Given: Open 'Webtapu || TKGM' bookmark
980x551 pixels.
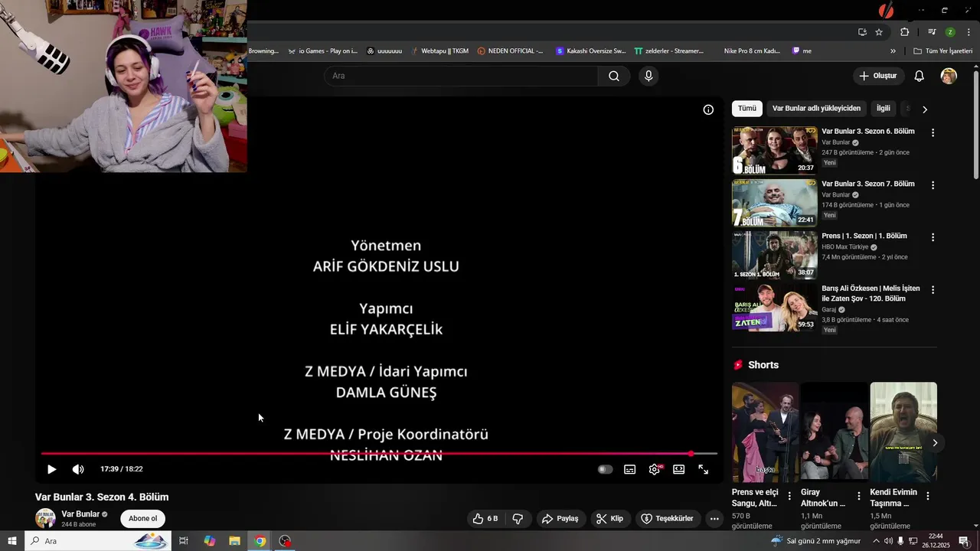Looking at the screenshot, I should click(439, 51).
